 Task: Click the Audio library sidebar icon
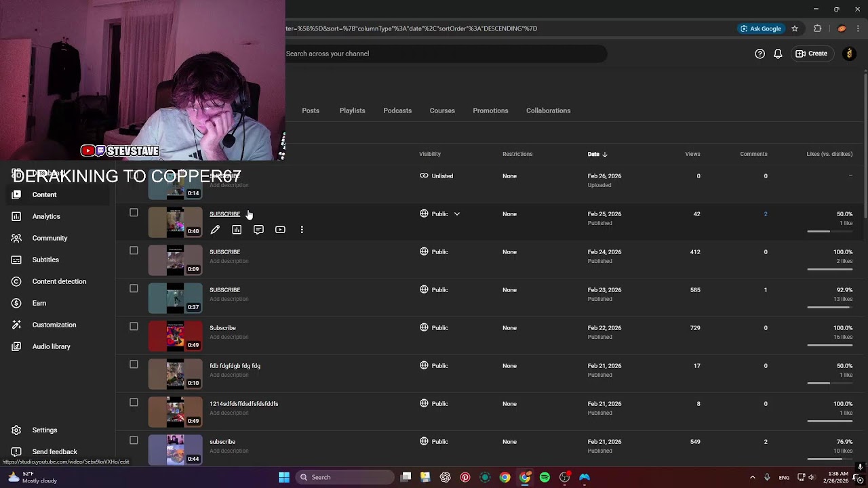[16, 346]
